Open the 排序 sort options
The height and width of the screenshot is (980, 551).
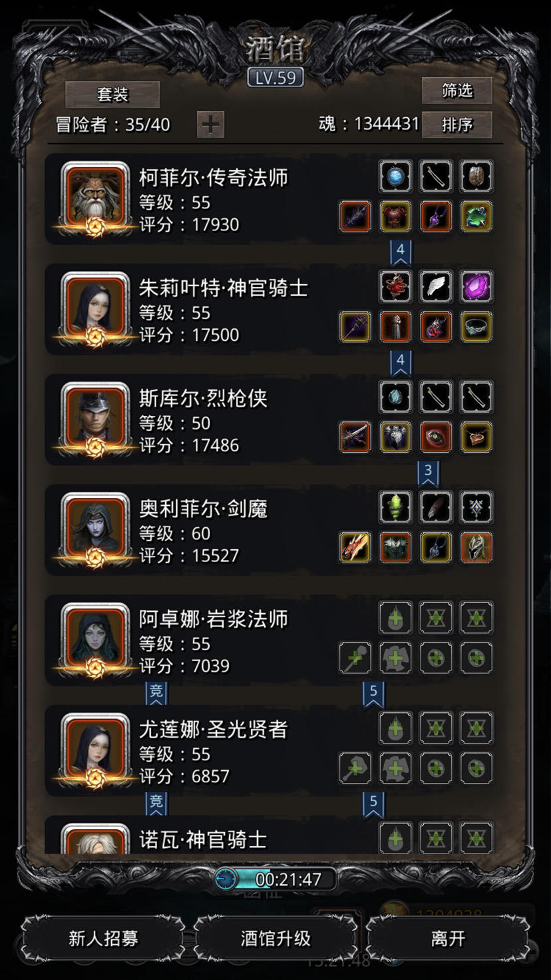pos(457,124)
